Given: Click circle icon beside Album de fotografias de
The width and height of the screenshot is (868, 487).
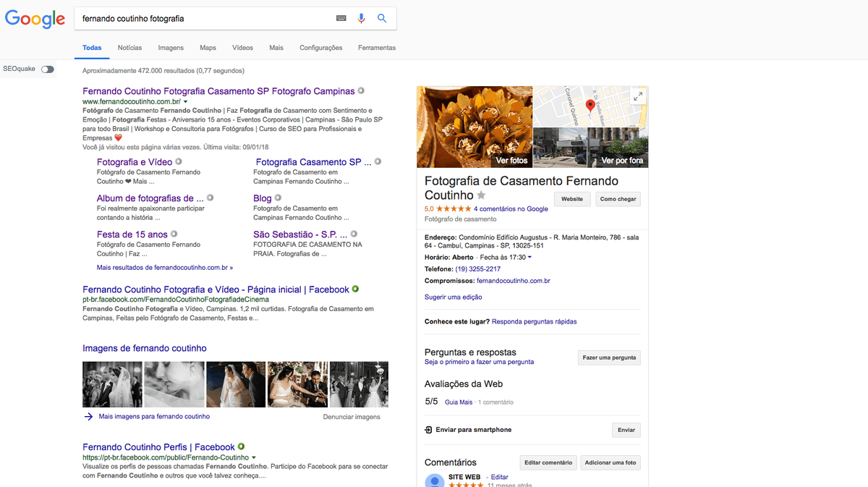Looking at the screenshot, I should (x=210, y=198).
